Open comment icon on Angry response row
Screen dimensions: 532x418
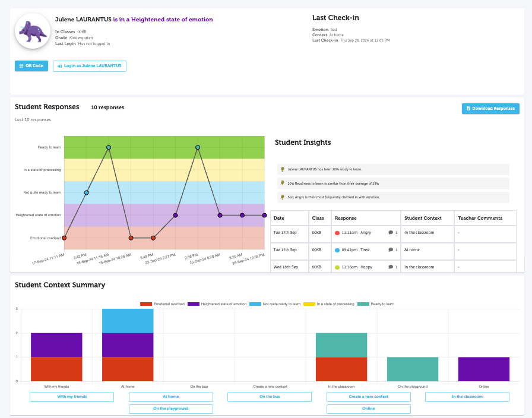click(x=391, y=233)
